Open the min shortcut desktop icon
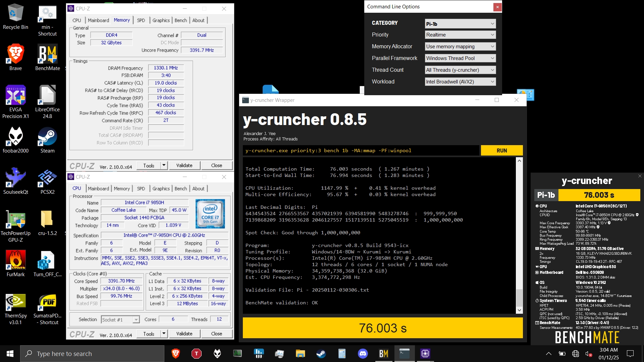This screenshot has width=644, height=362. pos(47,20)
